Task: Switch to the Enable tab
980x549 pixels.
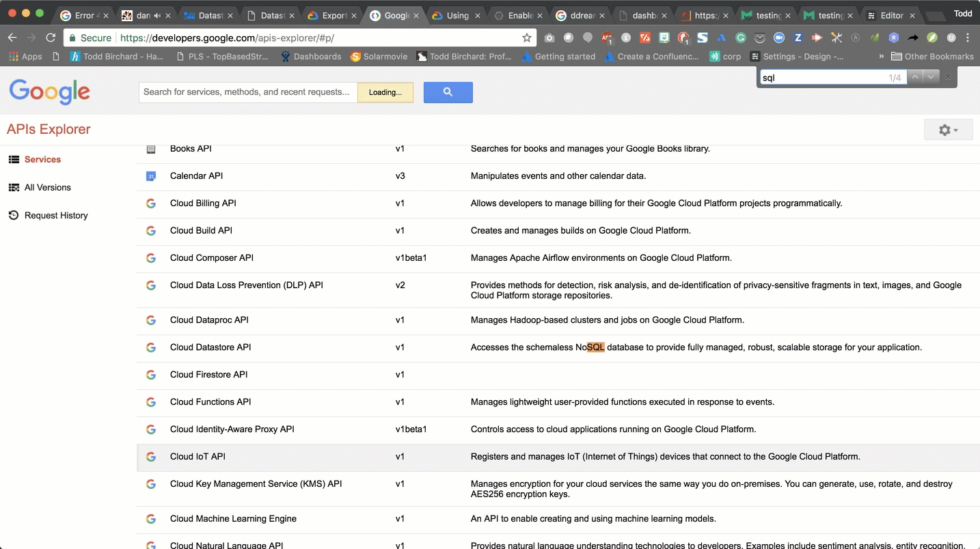Action: (519, 15)
